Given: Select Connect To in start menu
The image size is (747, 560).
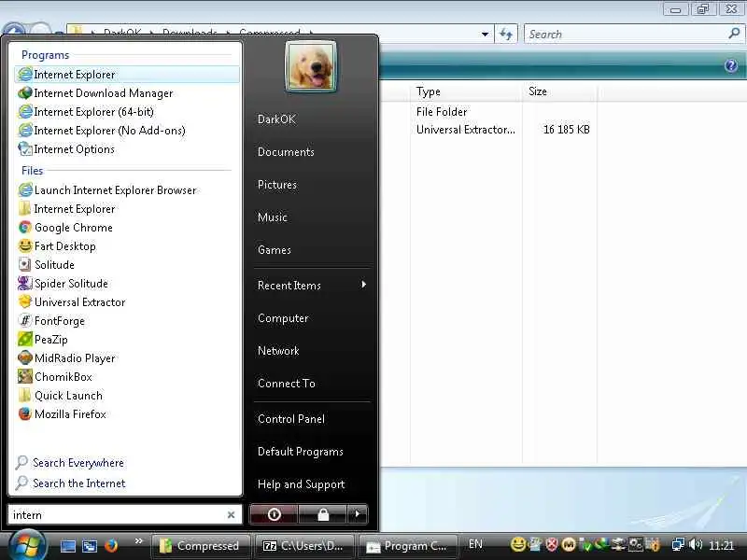Looking at the screenshot, I should tap(287, 384).
